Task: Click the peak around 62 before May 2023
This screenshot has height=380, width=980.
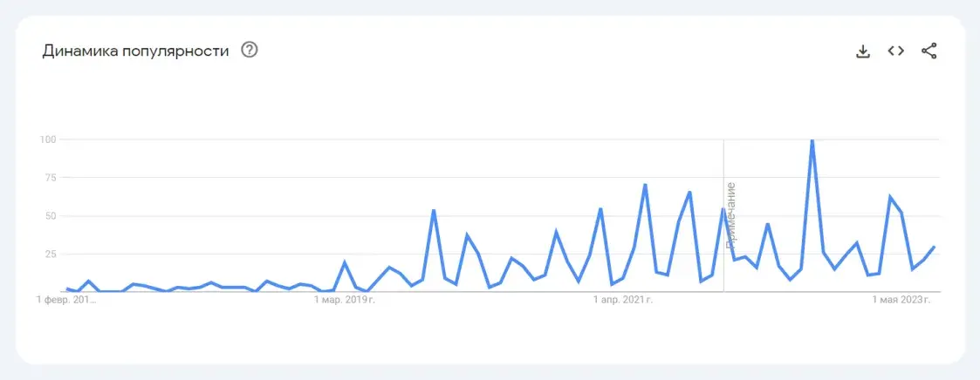Action: (889, 197)
